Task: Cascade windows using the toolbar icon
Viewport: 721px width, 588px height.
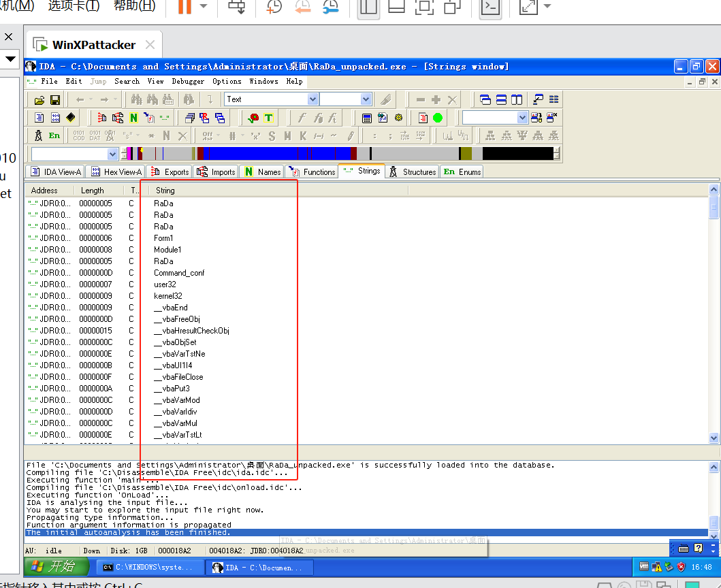Action: click(x=485, y=99)
